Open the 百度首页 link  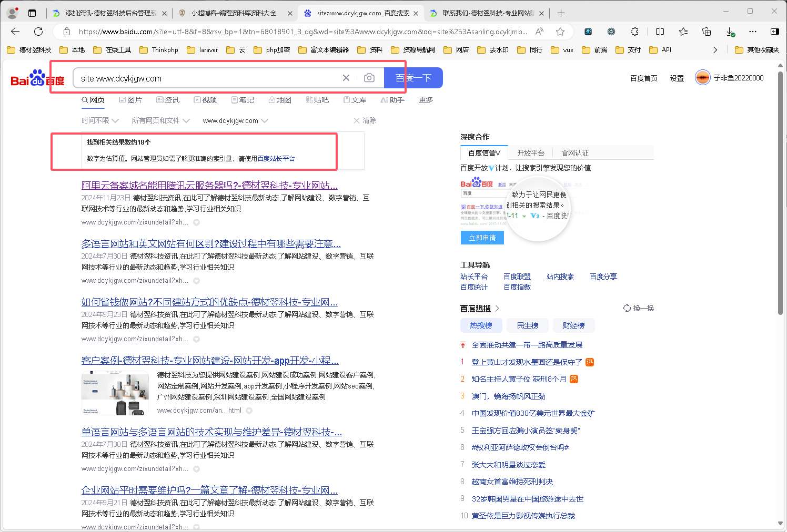pyautogui.click(x=644, y=78)
